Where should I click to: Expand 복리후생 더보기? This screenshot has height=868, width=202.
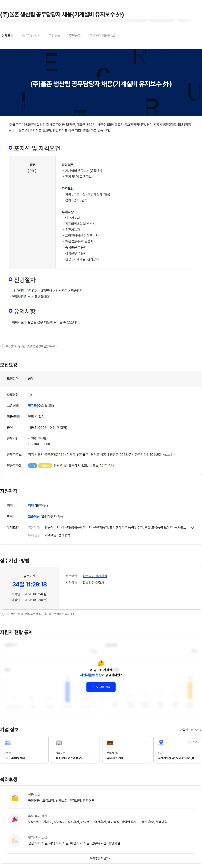(x=101, y=858)
